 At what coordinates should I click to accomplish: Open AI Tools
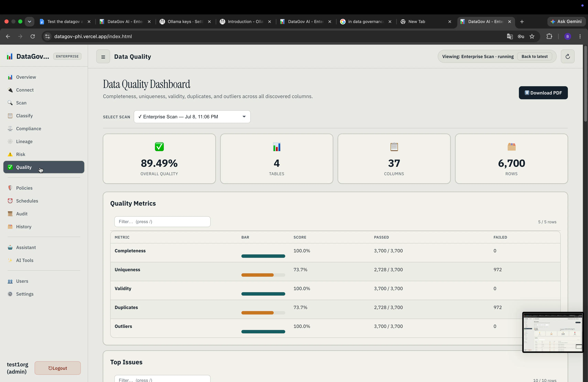click(x=44, y=260)
